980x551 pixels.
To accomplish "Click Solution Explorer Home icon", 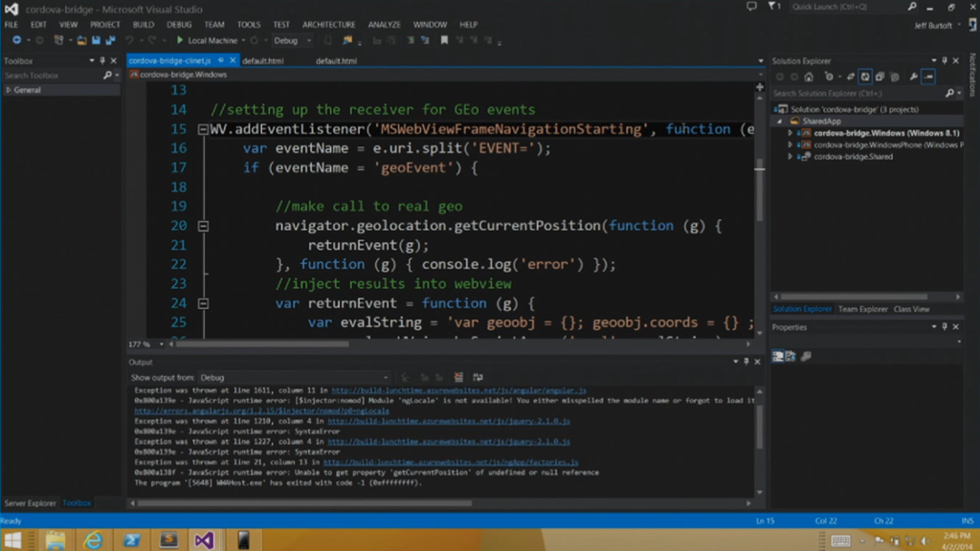I will tap(809, 77).
